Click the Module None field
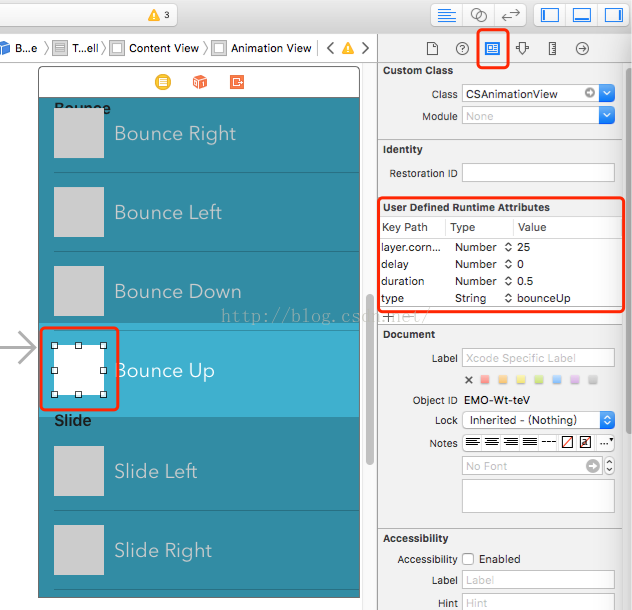The height and width of the screenshot is (610, 632). [x=530, y=116]
